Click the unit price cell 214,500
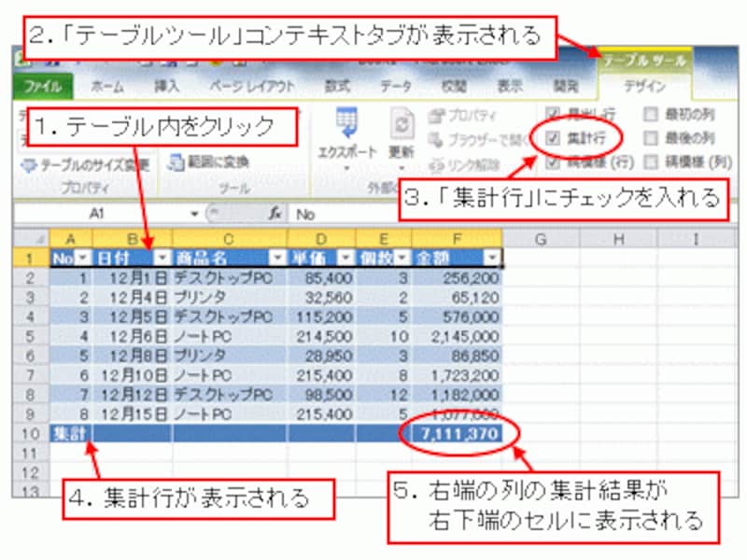Screen dimensions: 747x560 [x=321, y=336]
